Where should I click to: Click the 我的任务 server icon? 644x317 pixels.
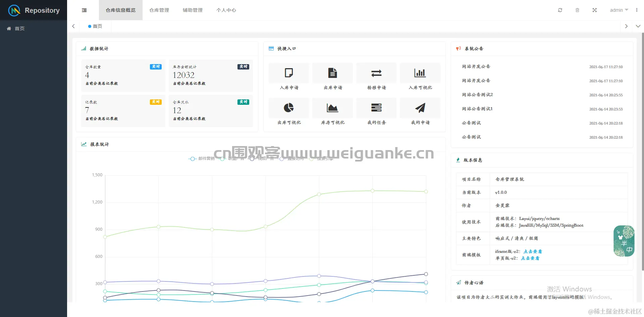click(x=376, y=107)
